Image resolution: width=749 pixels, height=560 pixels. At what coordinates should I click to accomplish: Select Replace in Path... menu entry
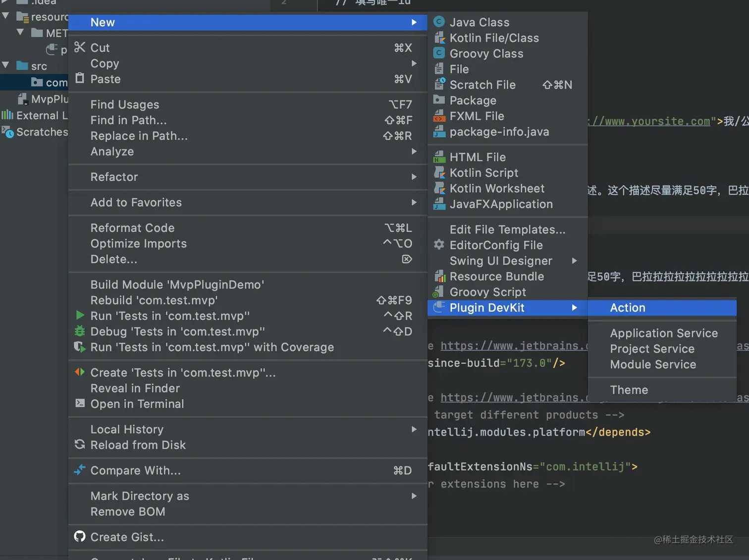coord(248,136)
